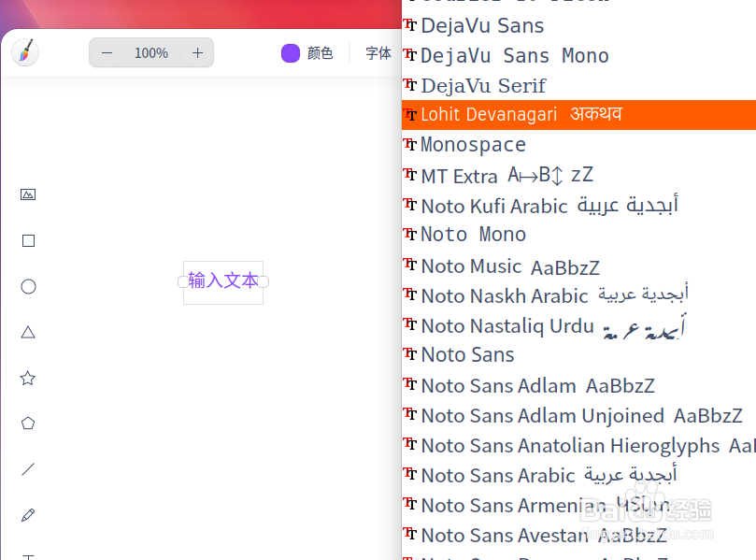Click the paintbrush app logo icon
The width and height of the screenshot is (756, 560).
25,52
